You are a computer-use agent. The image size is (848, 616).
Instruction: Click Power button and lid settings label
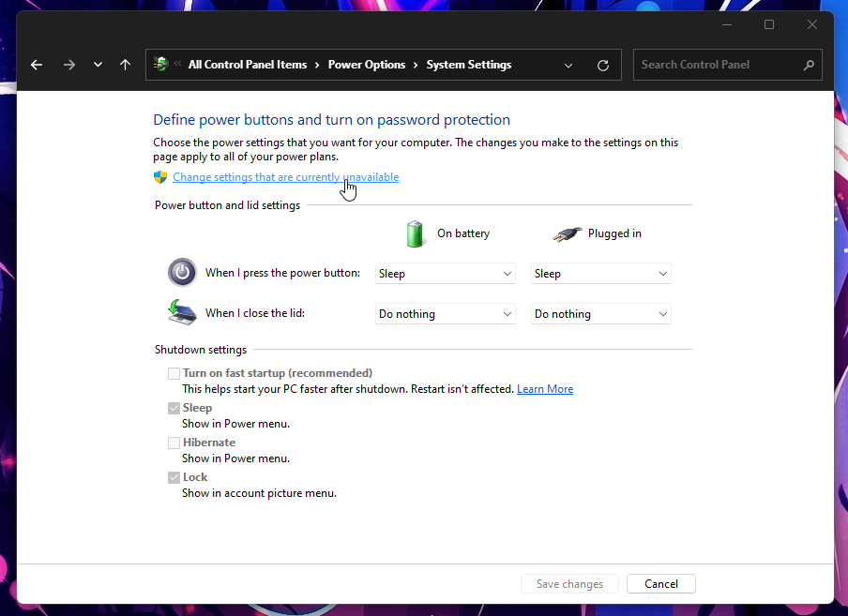click(227, 205)
